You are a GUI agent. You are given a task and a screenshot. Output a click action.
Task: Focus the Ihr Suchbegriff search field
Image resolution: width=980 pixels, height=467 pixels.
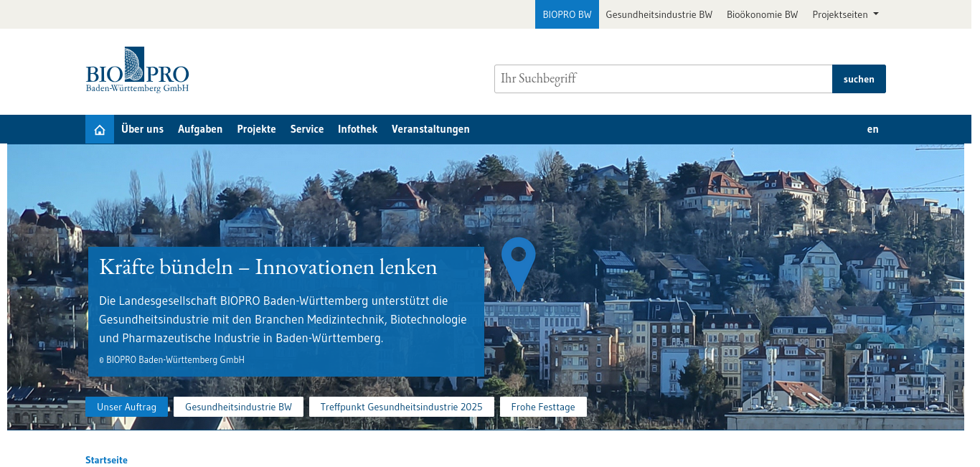pyautogui.click(x=663, y=79)
